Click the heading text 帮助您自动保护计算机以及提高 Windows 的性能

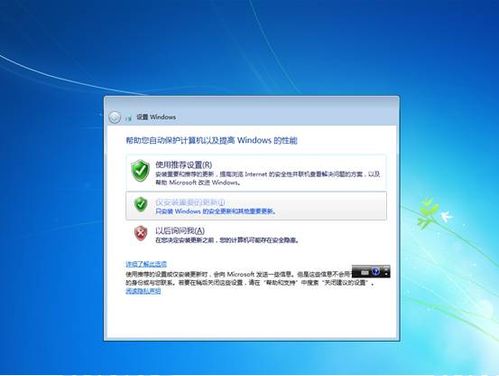click(211, 140)
